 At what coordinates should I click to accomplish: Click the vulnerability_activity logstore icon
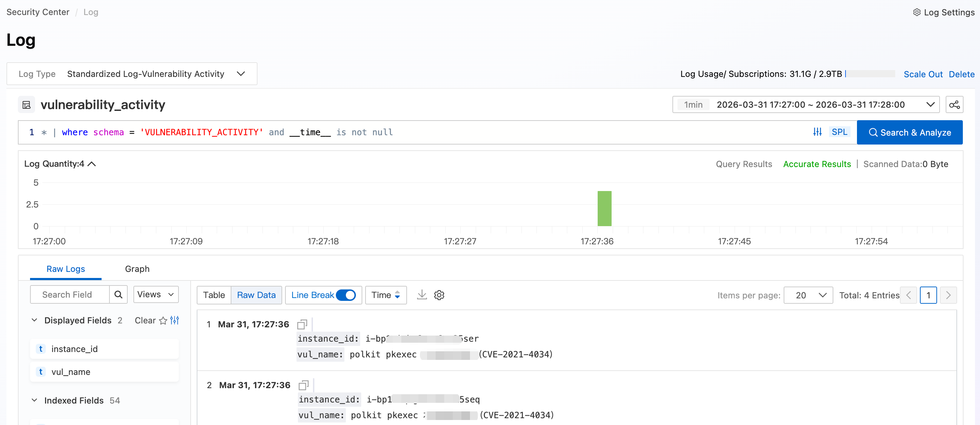click(26, 104)
